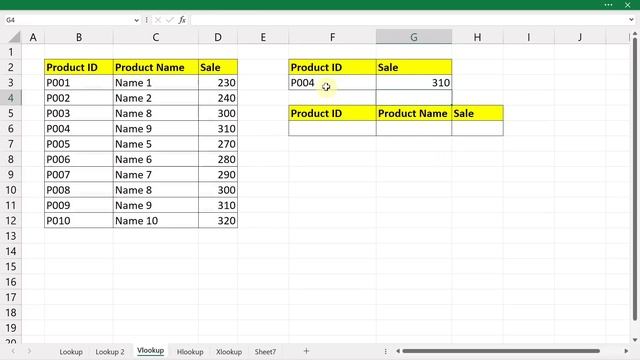Click cell containing Name 5
This screenshot has height=360, width=640.
(x=156, y=144)
